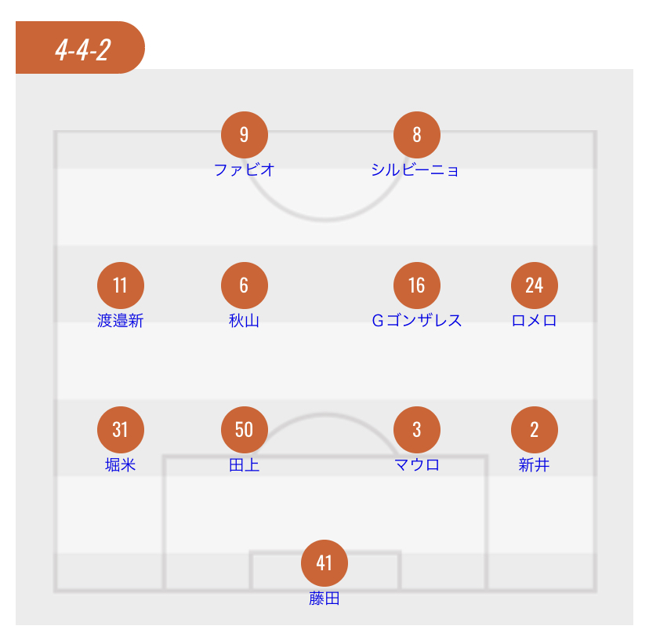Click goalkeeper number 41 circle

click(x=324, y=563)
